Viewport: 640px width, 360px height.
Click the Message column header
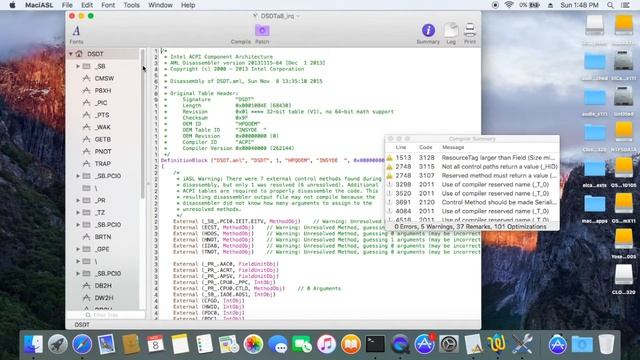pos(453,147)
